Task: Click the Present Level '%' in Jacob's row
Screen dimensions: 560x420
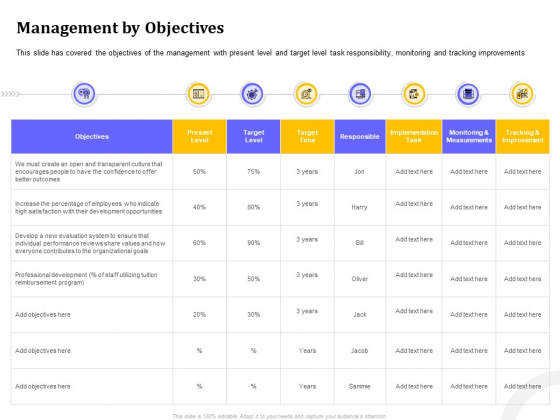Action: click(199, 351)
